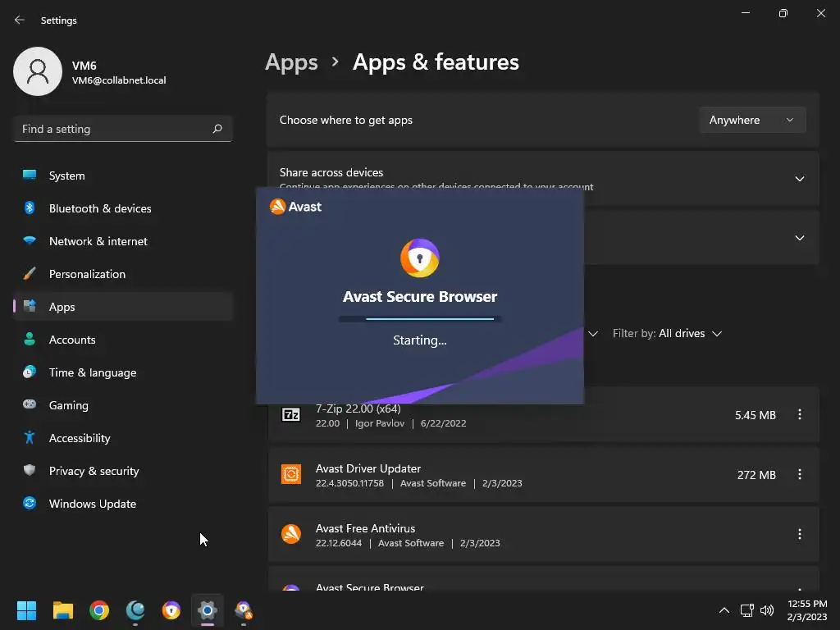Click the Settings gear on the taskbar
The image size is (840, 630).
tap(208, 610)
